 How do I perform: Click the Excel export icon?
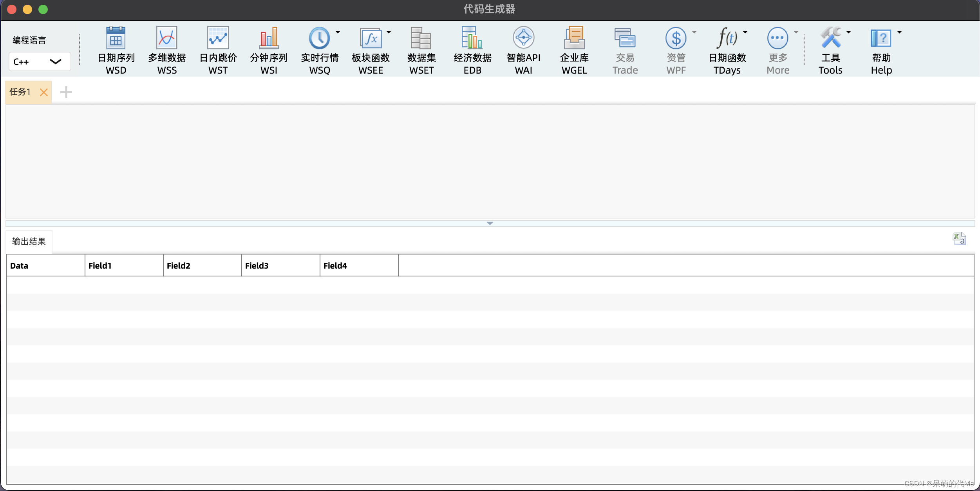click(x=959, y=238)
